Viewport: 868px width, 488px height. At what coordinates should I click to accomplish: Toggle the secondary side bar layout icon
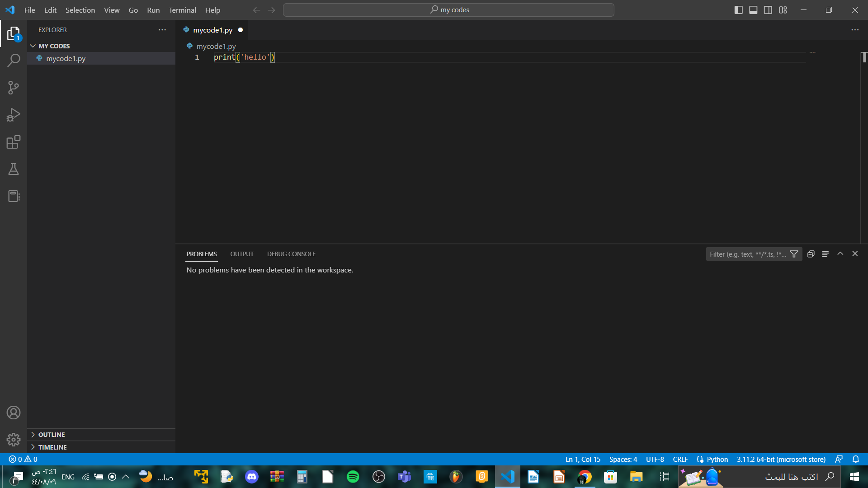[x=768, y=10]
